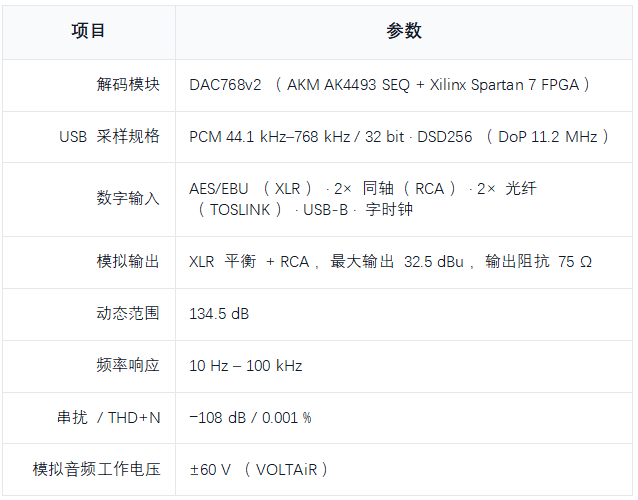Click the TOSLINK USB-B 字时钟 text line
The image size is (638, 500).
click(305, 210)
